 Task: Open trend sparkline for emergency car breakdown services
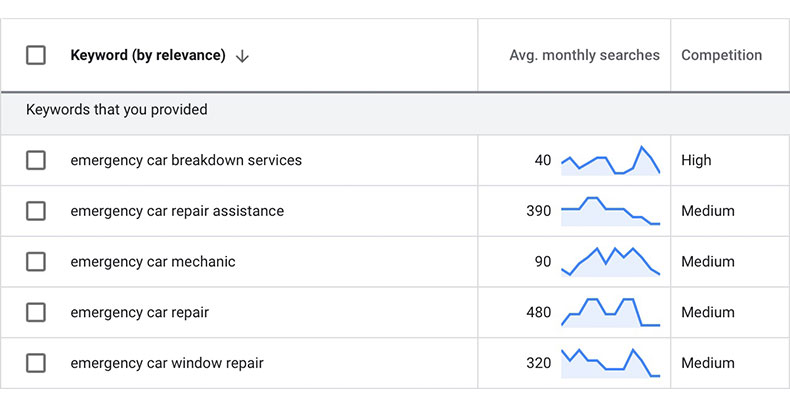(611, 161)
